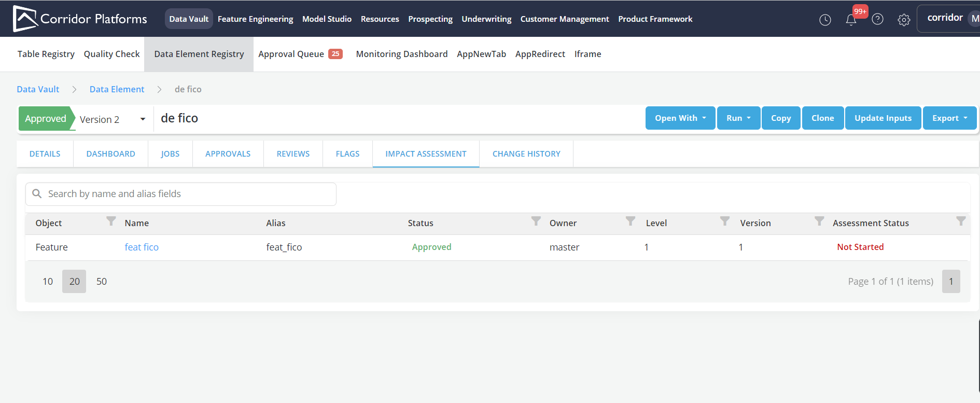Filter the Object column

111,221
